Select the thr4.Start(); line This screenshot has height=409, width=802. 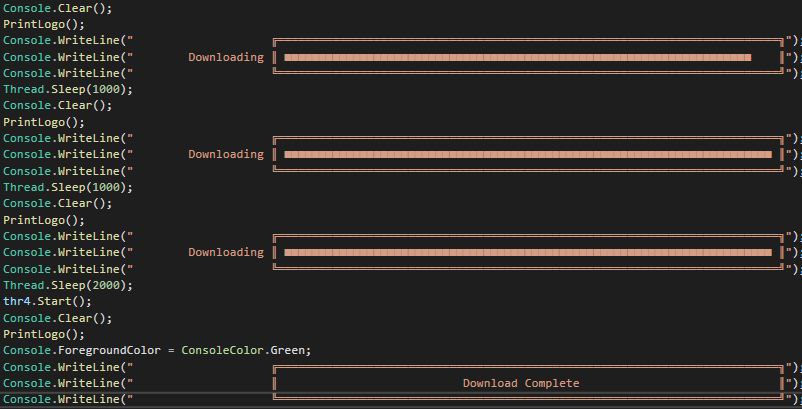[48, 301]
